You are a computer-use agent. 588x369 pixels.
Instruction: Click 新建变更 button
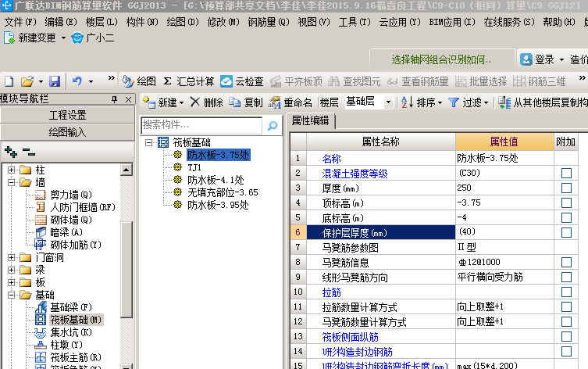[x=30, y=38]
